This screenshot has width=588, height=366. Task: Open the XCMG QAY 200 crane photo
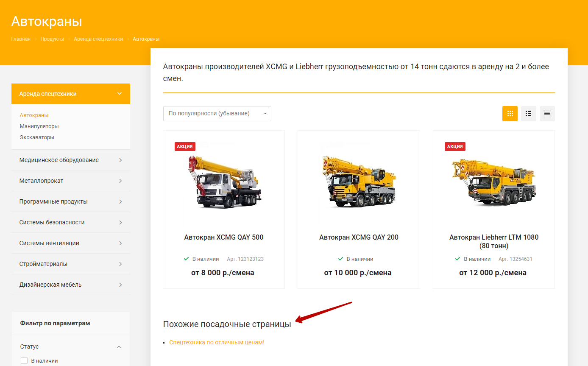tap(359, 181)
